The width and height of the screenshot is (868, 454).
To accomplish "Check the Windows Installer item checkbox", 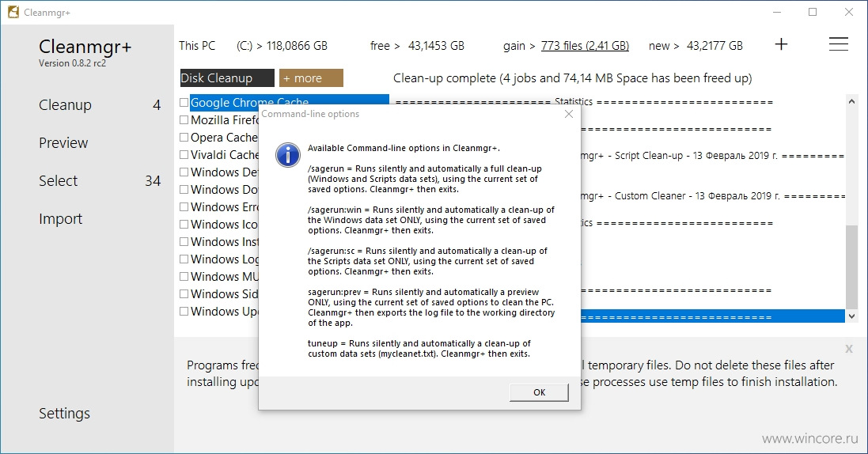I will (184, 242).
